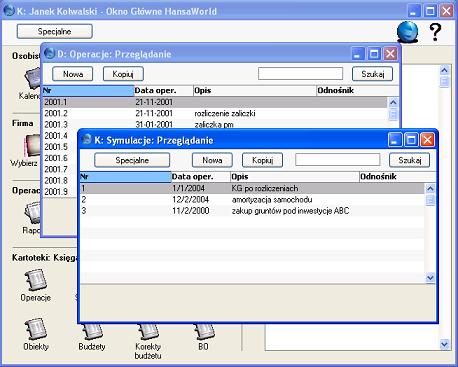Select row 'KG po rozliczeniach'

(x=252, y=188)
